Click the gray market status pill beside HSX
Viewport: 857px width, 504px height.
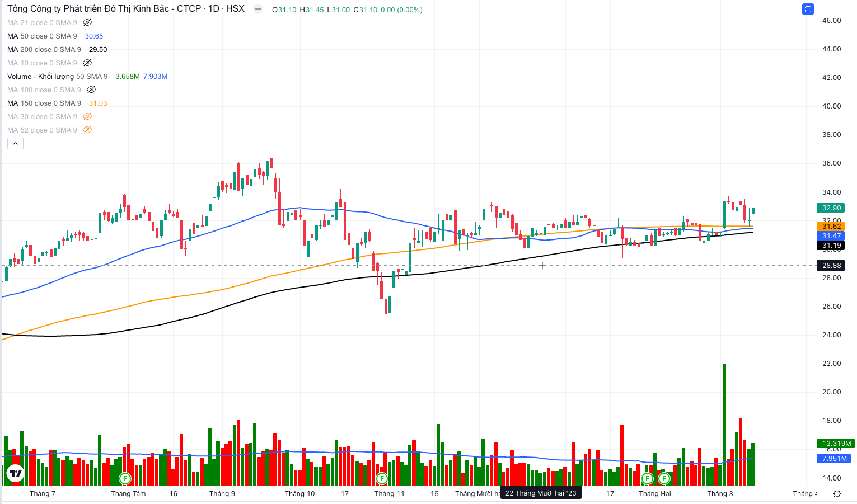[x=257, y=9]
